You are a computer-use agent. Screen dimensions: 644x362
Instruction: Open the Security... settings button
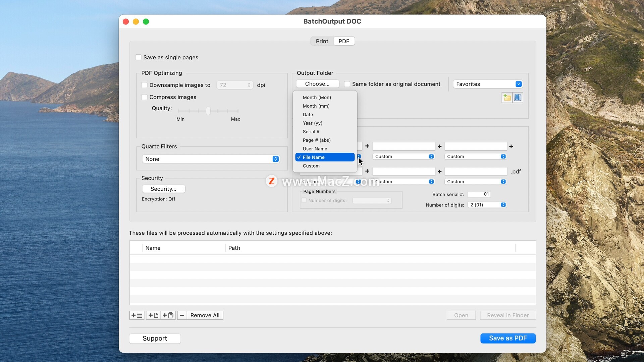tap(163, 189)
